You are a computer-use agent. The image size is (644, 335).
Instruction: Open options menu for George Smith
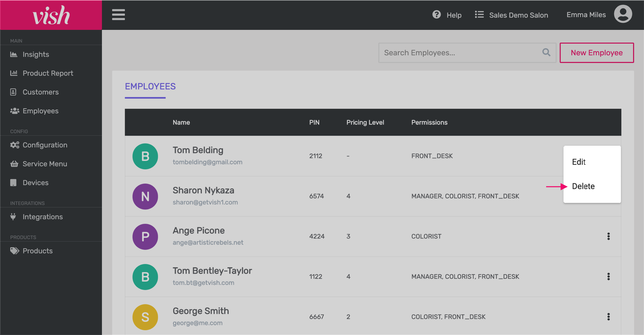click(x=608, y=317)
